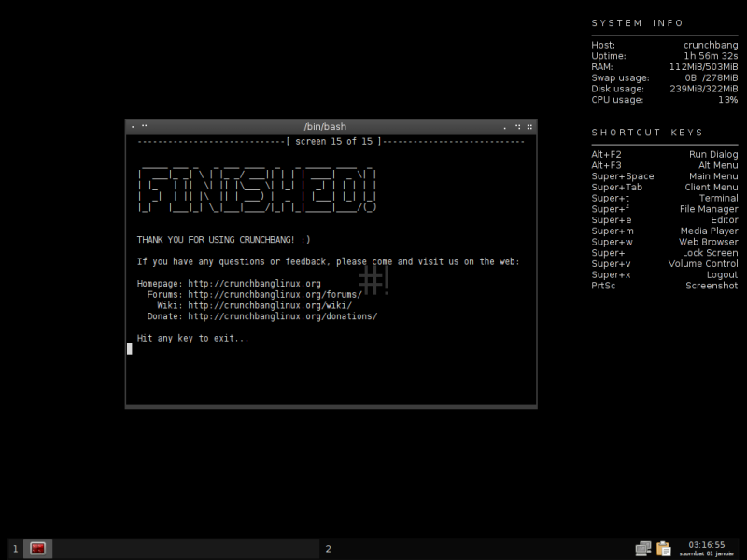The height and width of the screenshot is (560, 747).
Task: Click the "Web Browser" shortcut label
Action: 709,243
